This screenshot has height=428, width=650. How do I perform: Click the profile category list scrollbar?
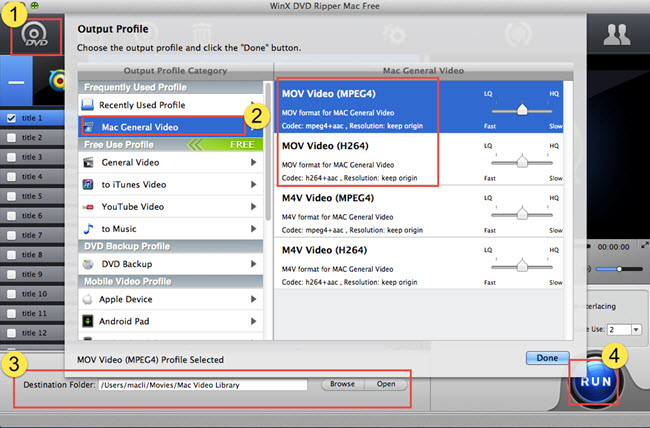pyautogui.click(x=268, y=151)
